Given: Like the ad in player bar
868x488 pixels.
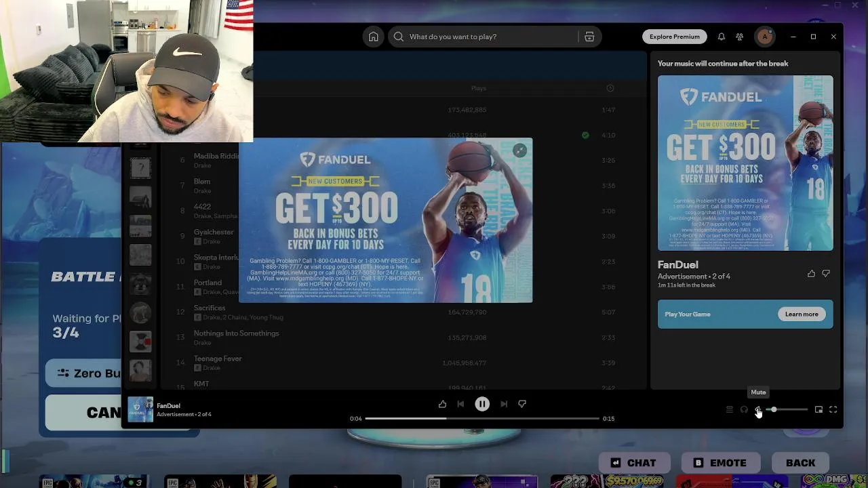Looking at the screenshot, I should (442, 404).
